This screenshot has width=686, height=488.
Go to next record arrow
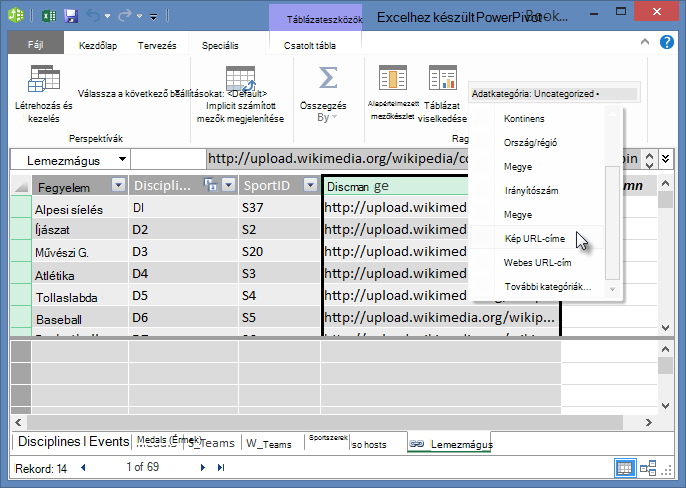click(x=203, y=468)
